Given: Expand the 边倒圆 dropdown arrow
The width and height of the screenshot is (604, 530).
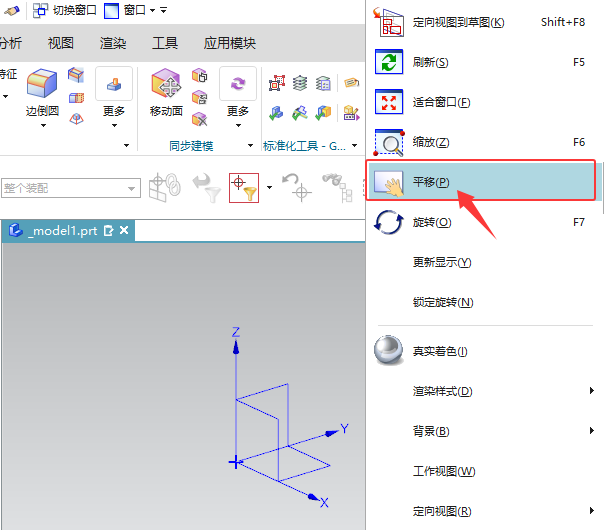Looking at the screenshot, I should coord(43,126).
